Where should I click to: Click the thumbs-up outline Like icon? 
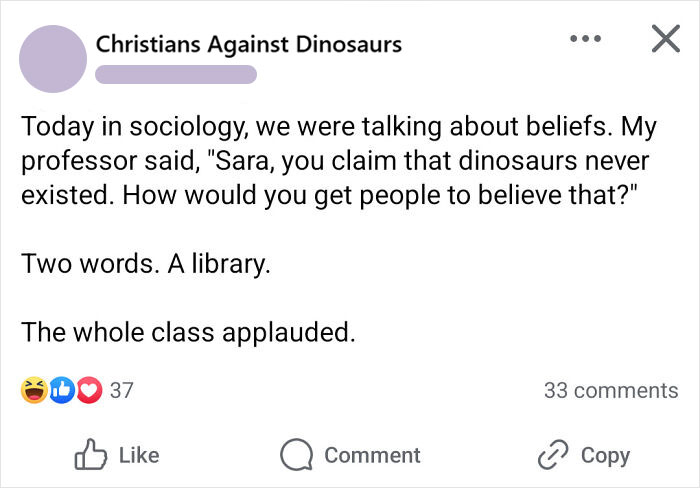point(90,455)
